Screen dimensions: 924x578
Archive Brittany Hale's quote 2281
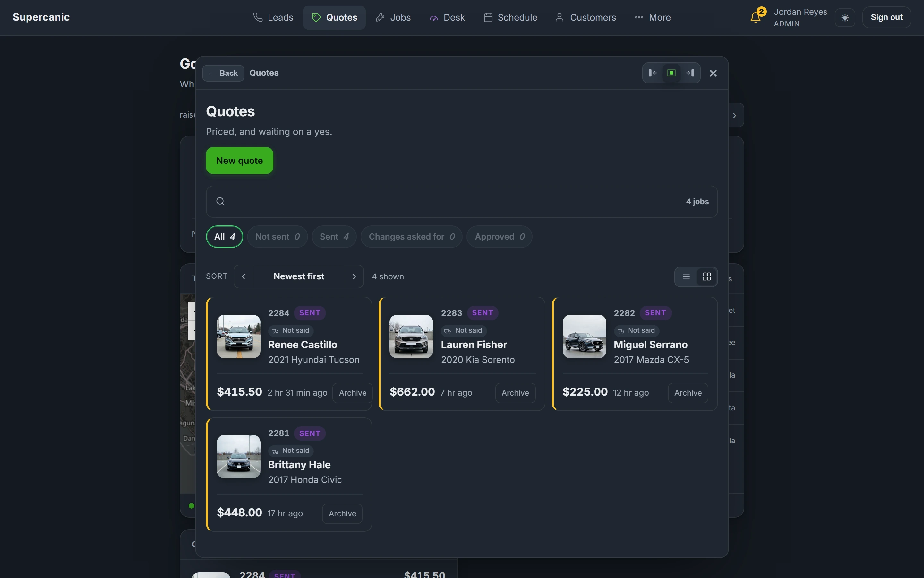[342, 513]
